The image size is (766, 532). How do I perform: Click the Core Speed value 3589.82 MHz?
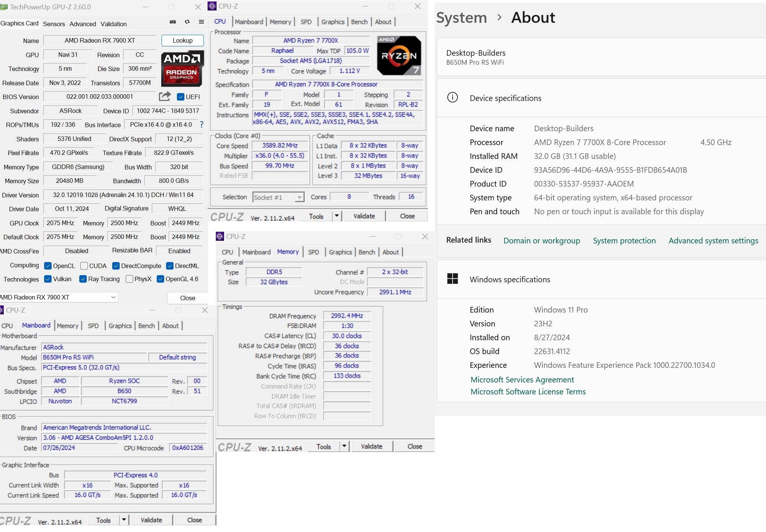pos(280,145)
